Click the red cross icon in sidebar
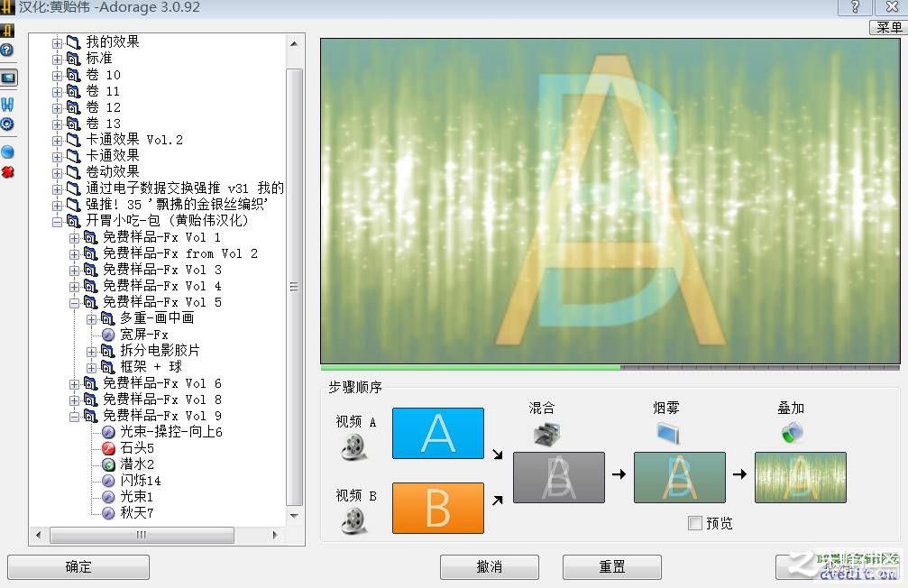Image resolution: width=908 pixels, height=588 pixels. click(7, 172)
